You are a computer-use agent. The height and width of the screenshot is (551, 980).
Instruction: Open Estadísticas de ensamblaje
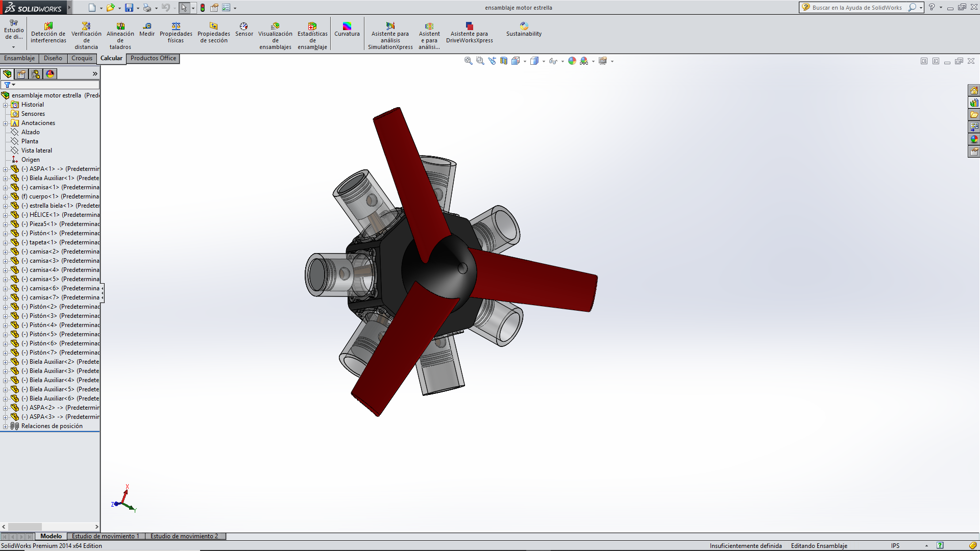pos(312,36)
